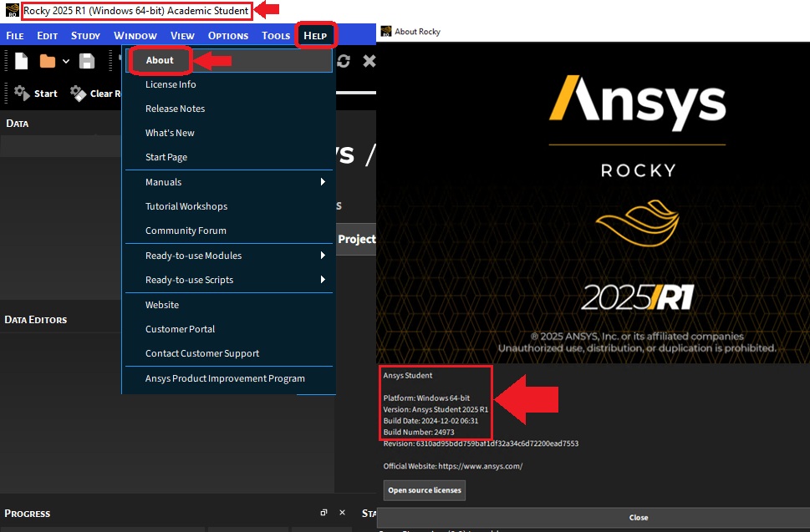Click the Clear Results eraser icon
810x532 pixels.
click(x=78, y=94)
